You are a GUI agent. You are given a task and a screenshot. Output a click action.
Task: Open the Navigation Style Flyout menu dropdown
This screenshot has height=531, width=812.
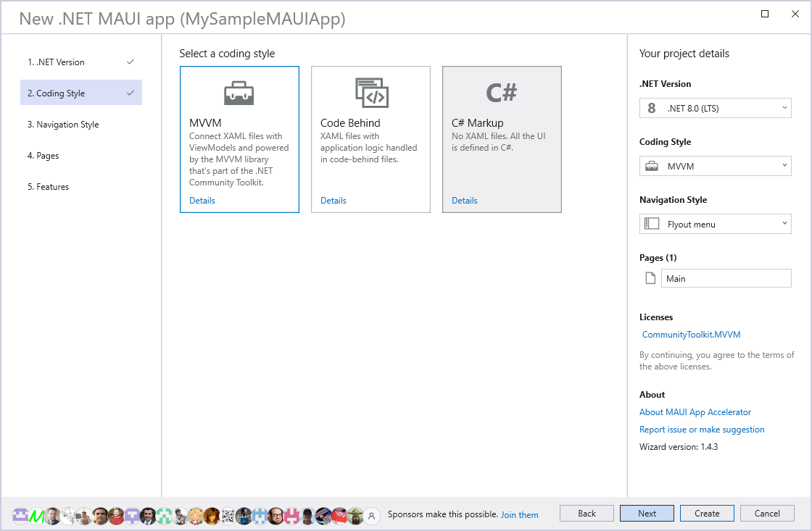pyautogui.click(x=715, y=225)
